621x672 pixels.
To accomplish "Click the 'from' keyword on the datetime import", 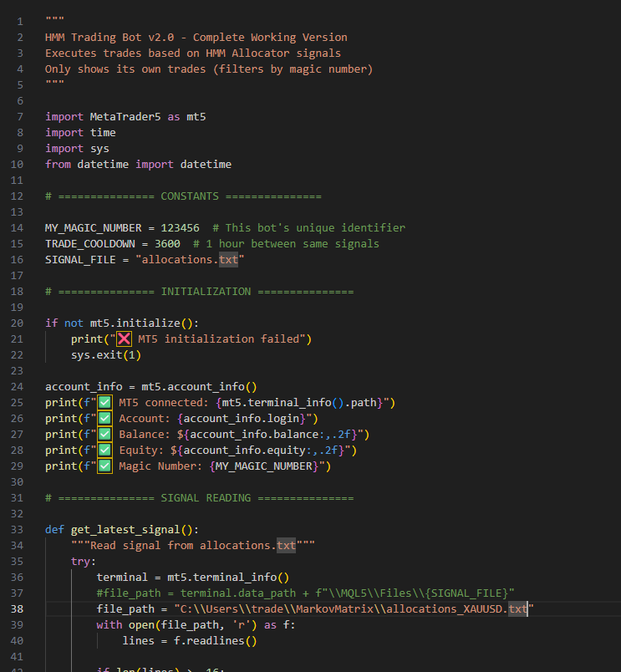I will click(58, 165).
